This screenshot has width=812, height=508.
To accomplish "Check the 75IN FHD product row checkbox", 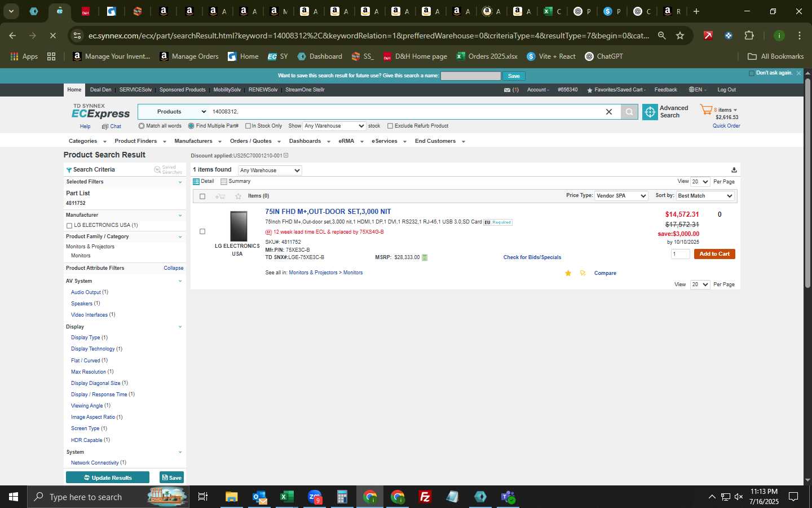I will tap(202, 231).
